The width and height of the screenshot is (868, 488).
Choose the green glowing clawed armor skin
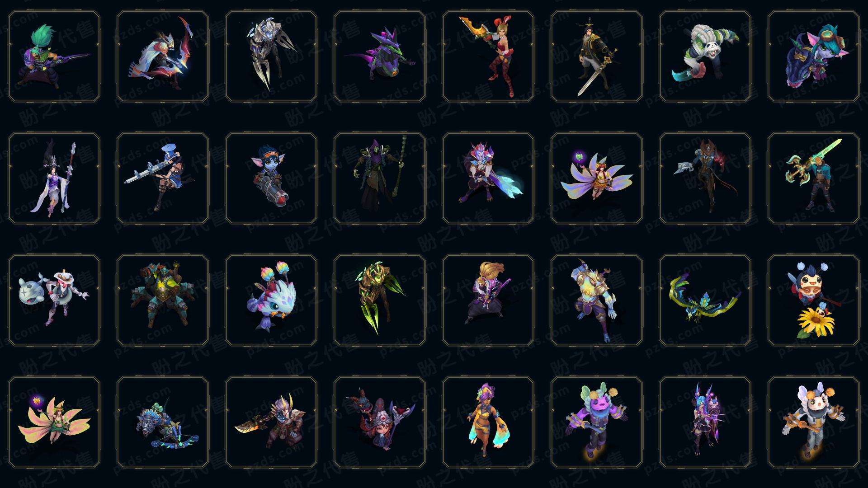pyautogui.click(x=380, y=300)
